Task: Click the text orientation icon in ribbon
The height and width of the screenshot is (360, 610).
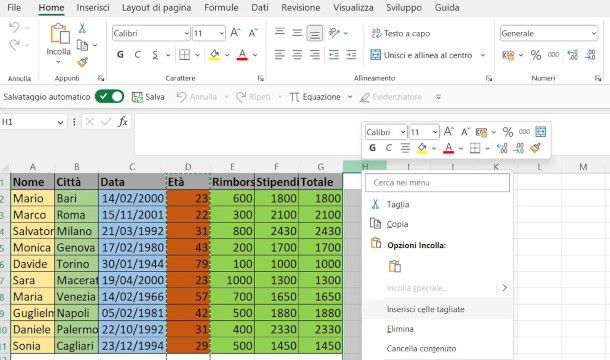Action: [x=334, y=33]
